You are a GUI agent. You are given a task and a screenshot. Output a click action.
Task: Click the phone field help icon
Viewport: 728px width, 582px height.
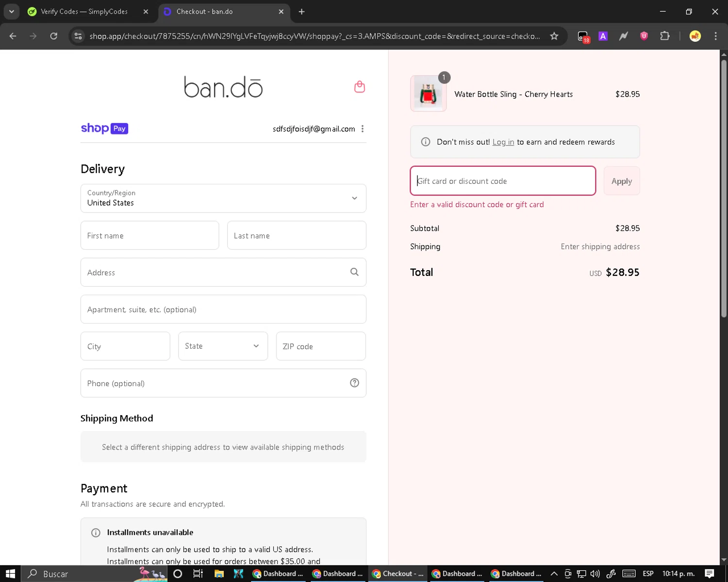tap(354, 383)
